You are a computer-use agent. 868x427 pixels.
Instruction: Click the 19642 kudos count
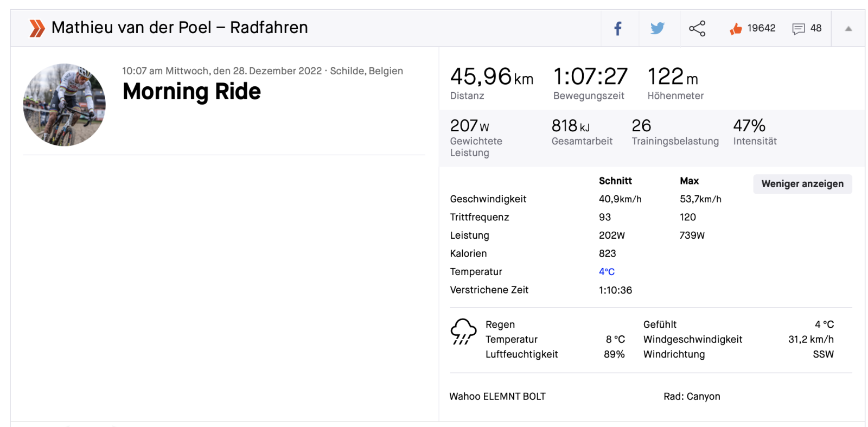click(761, 28)
